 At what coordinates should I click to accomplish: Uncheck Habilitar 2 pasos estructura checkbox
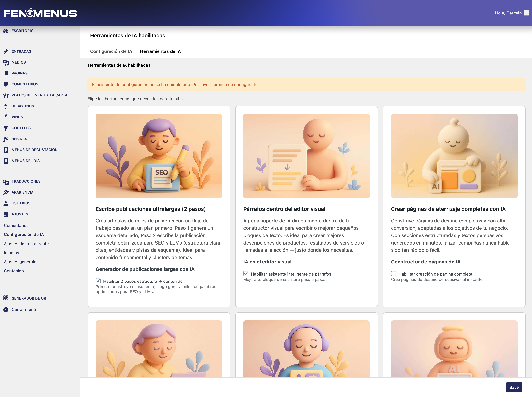98,281
